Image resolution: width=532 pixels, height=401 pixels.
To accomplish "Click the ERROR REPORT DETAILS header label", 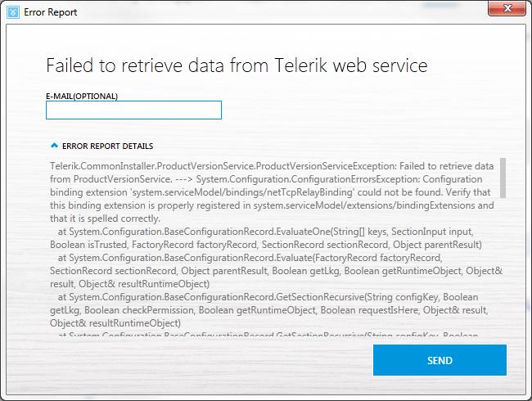I will pos(107,146).
